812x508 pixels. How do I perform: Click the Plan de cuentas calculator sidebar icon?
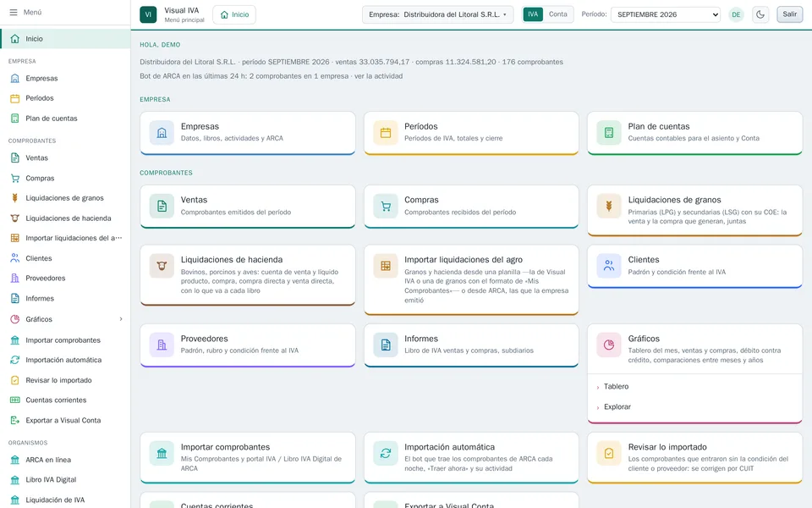15,119
